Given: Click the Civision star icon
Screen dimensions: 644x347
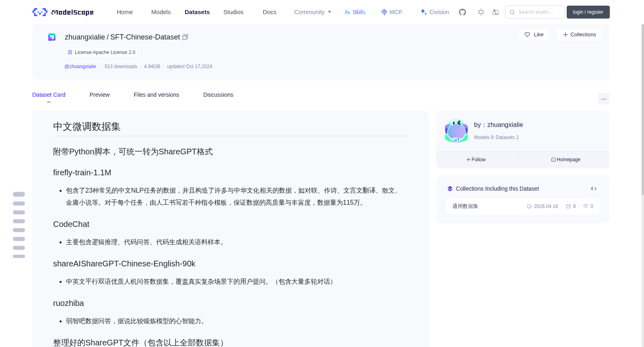Looking at the screenshot, I should point(423,12).
